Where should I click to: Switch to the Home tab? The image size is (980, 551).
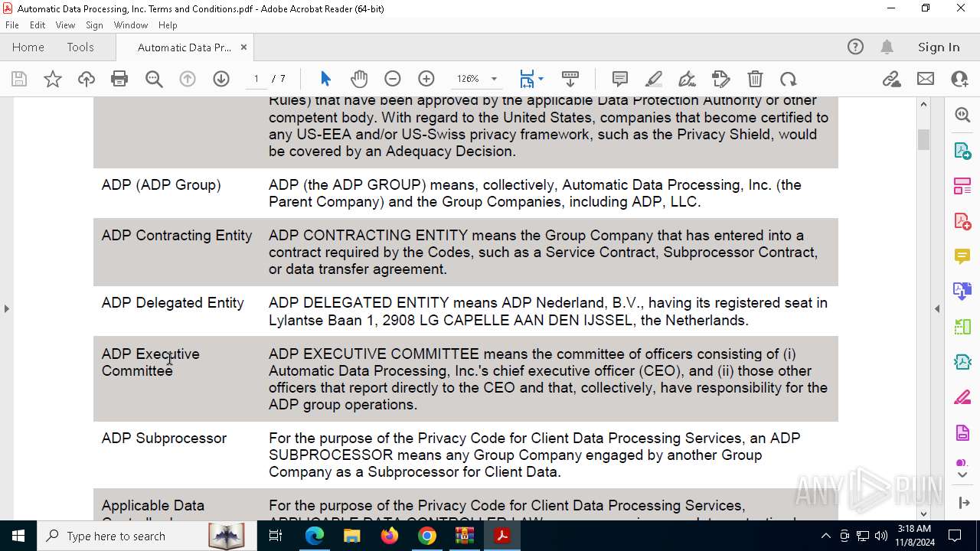28,47
